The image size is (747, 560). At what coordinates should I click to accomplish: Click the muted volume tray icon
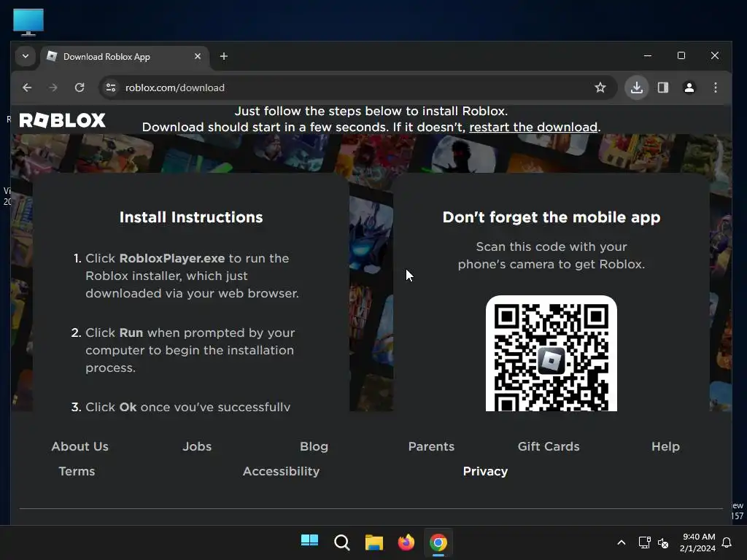point(662,542)
